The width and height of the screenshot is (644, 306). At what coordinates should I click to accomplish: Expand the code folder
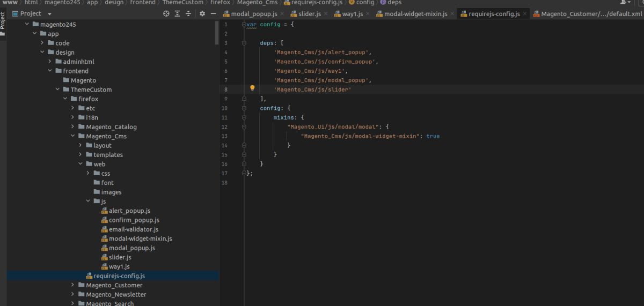point(42,43)
